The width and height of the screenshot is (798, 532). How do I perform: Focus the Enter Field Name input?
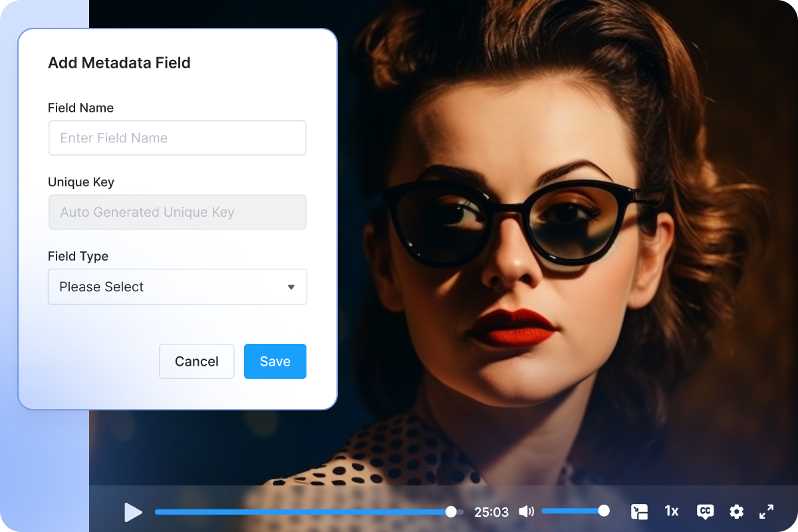(x=177, y=138)
